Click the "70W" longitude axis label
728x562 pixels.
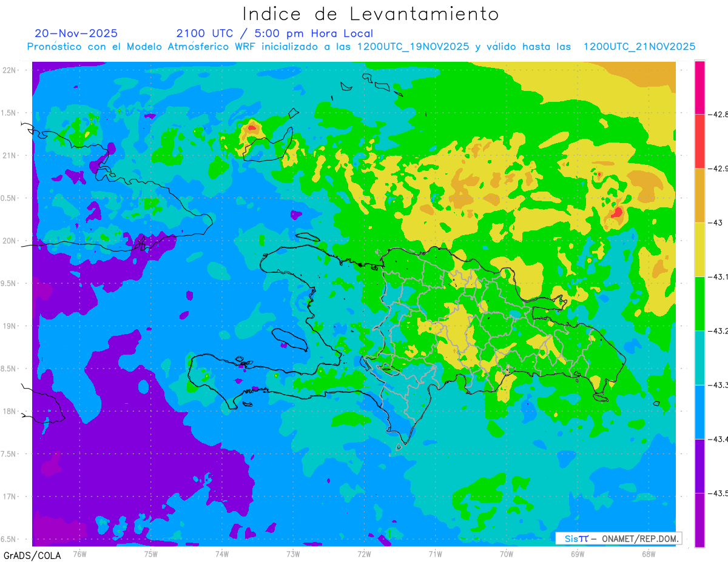506,554
